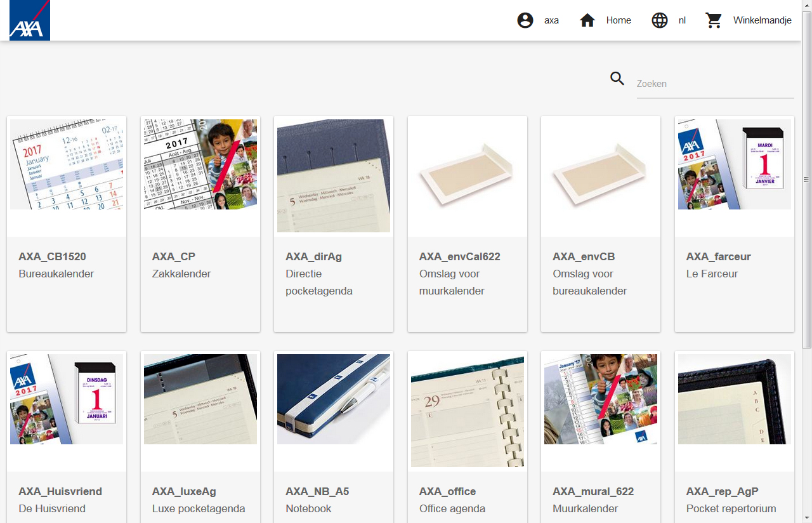Open the AXA_dirAg pocket agenda image
The image size is (812, 523).
tap(334, 176)
